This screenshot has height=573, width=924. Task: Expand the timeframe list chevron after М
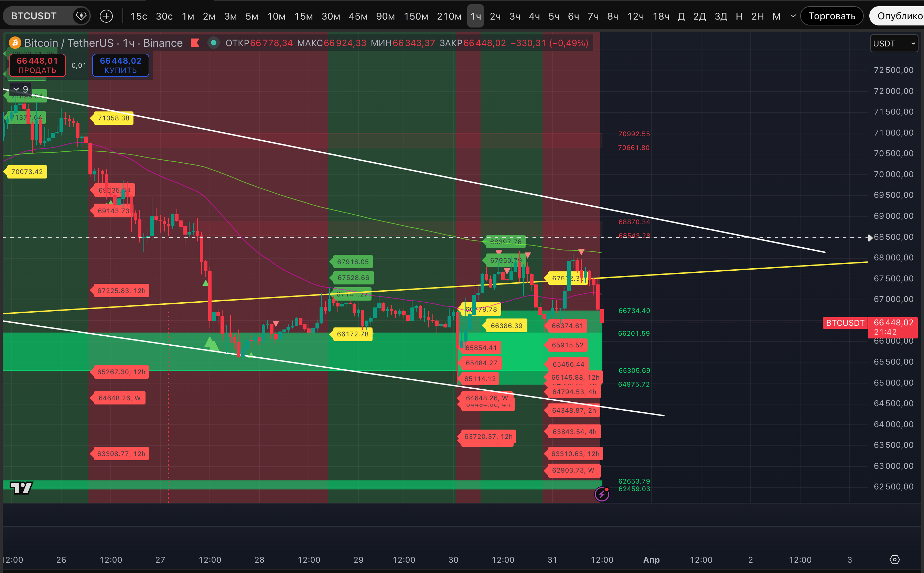(793, 16)
